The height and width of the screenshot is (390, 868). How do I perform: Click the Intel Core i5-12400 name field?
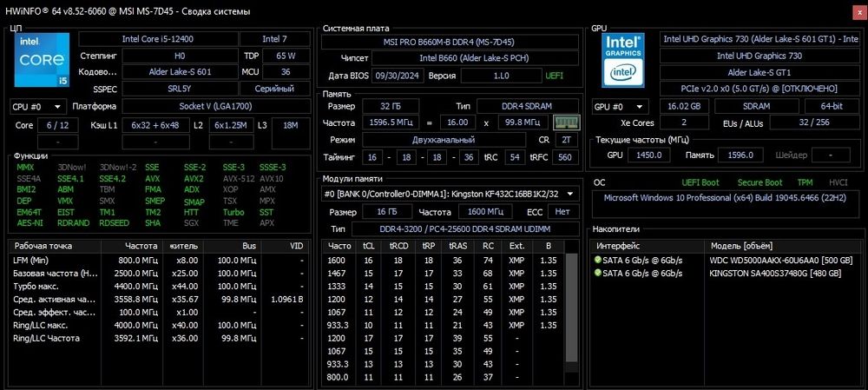158,39
